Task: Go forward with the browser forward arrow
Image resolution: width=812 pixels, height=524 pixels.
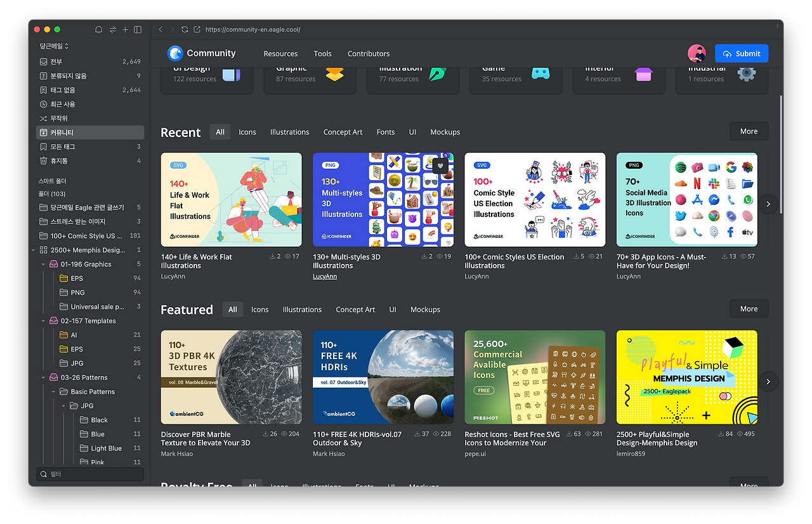Action: tap(172, 30)
